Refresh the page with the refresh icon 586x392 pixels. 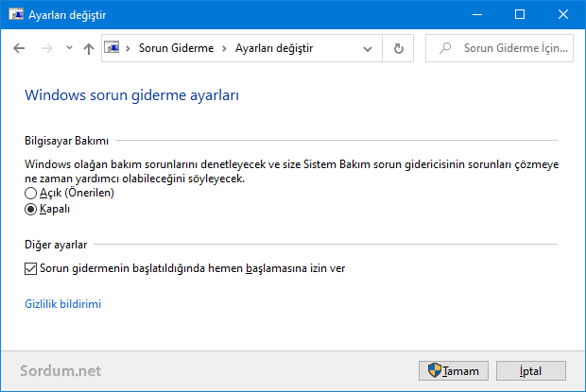(399, 48)
